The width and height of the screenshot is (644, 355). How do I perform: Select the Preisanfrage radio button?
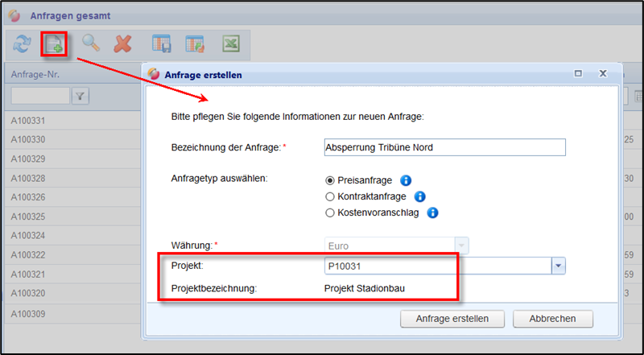coord(329,180)
